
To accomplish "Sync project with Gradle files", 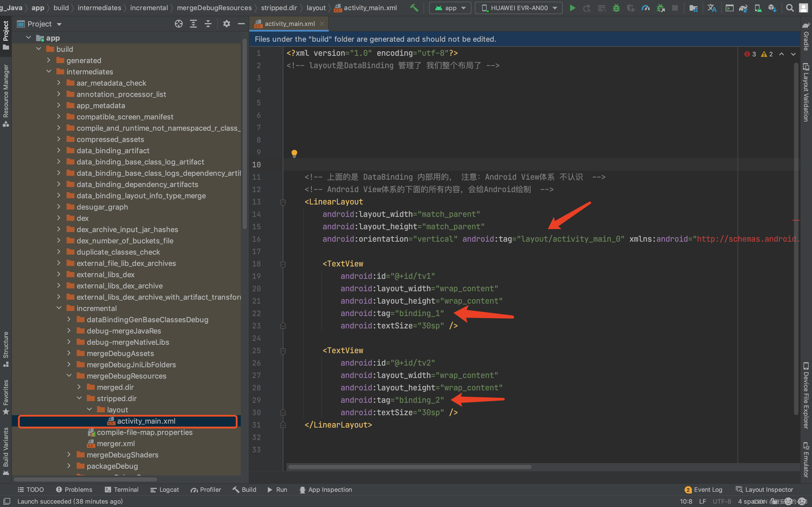I will click(744, 8).
